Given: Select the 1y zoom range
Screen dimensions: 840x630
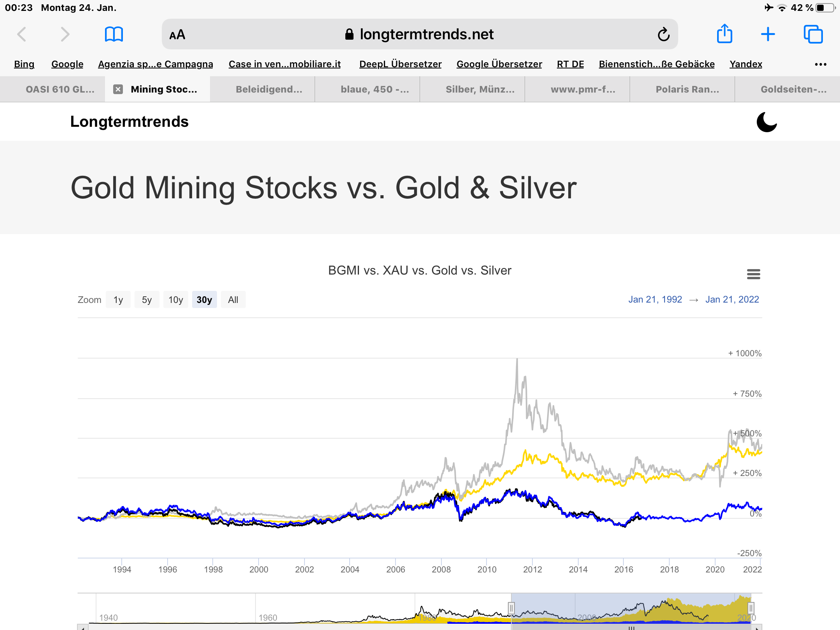Looking at the screenshot, I should (118, 300).
